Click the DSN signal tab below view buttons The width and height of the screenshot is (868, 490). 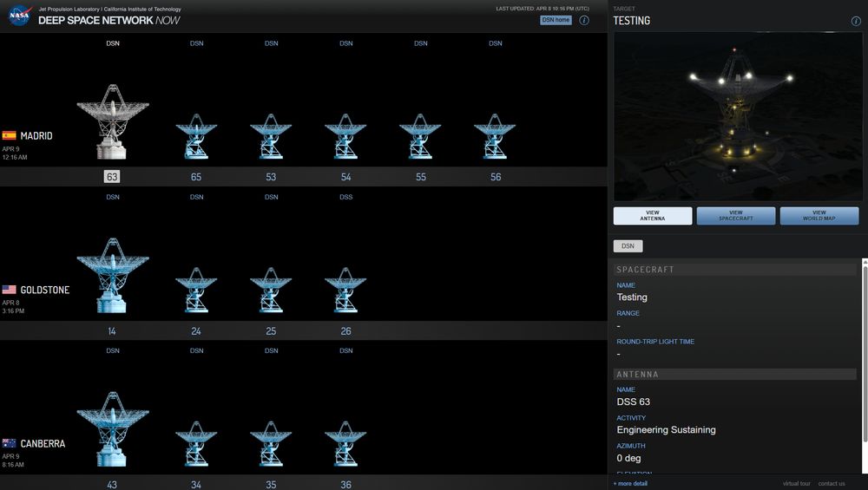point(628,246)
